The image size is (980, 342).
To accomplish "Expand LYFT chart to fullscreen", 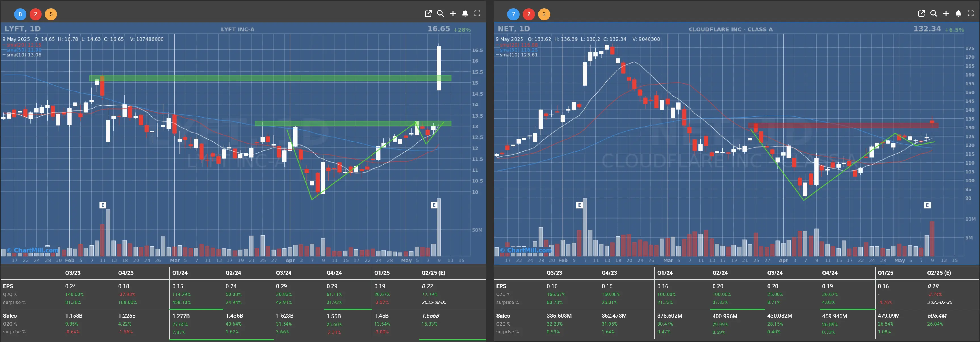I will point(477,14).
